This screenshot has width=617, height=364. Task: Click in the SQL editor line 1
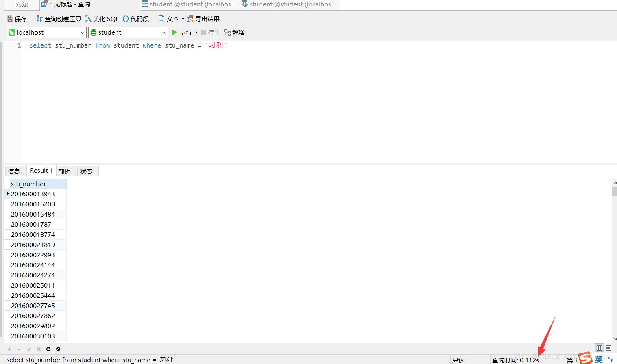(x=128, y=45)
